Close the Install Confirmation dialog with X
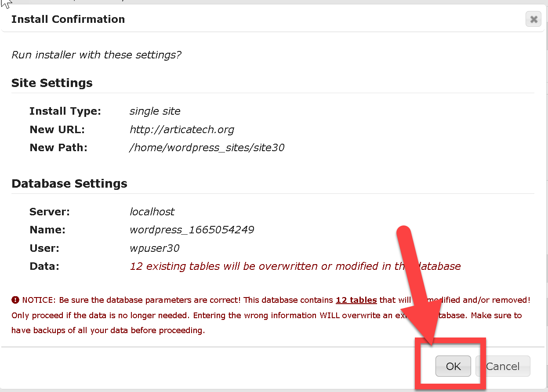548x392 pixels. tap(533, 19)
